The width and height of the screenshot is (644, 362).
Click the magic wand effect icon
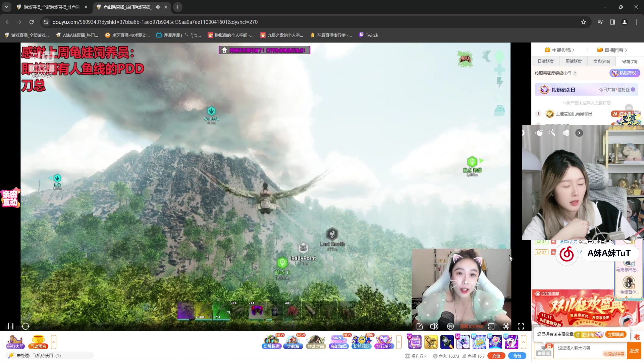(552, 133)
